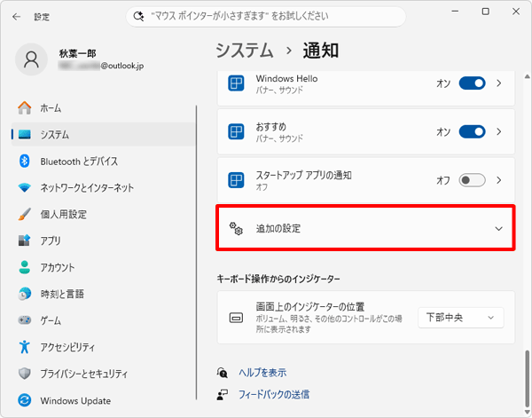
Task: Click the Wi-Fi network icon in sidebar
Action: tap(25, 187)
